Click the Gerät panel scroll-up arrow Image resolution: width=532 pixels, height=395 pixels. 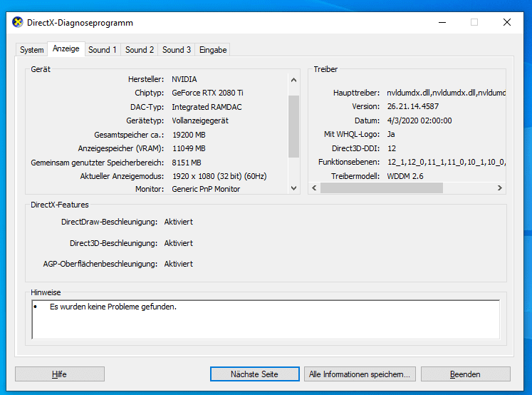[x=294, y=80]
